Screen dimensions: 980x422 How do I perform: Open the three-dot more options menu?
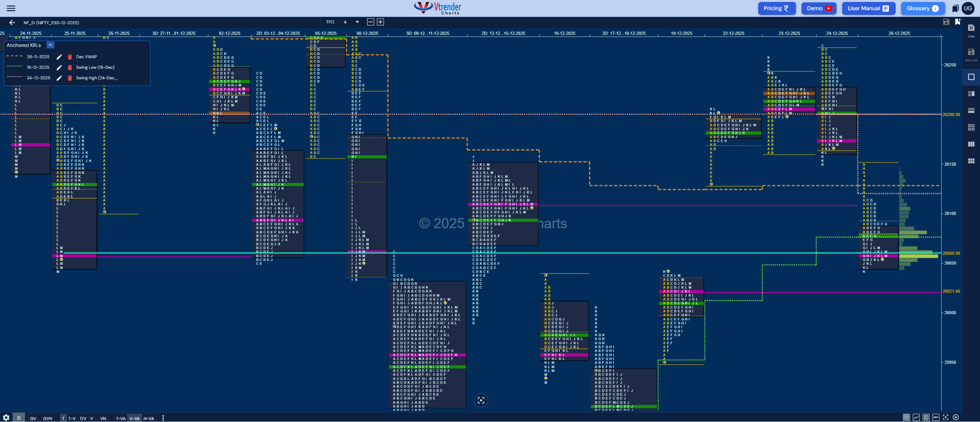coord(163,418)
